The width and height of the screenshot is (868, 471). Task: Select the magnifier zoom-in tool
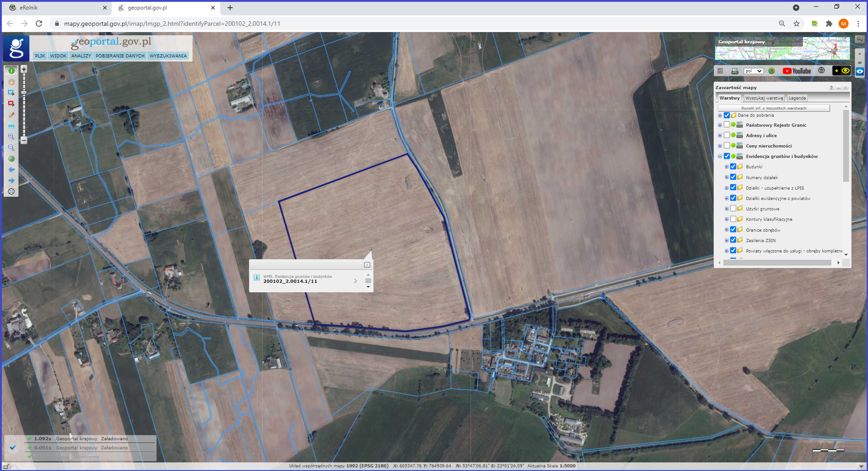[11, 137]
